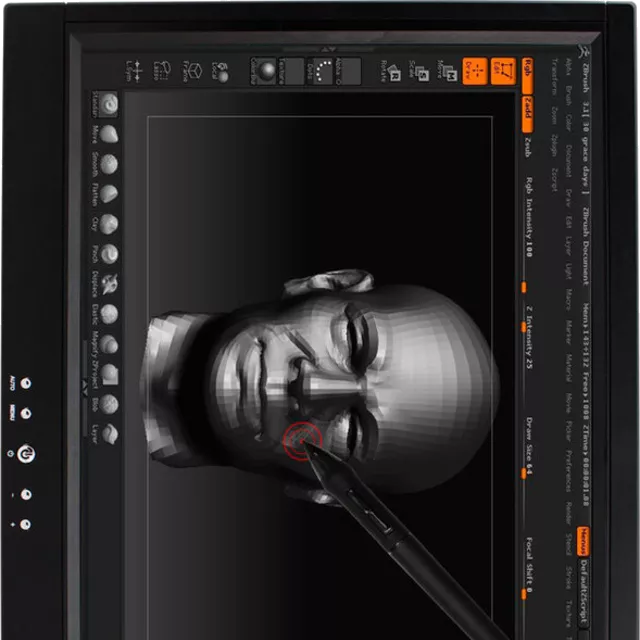This screenshot has width=640, height=640.
Task: Click the DefaultZScript button
Action: pos(583,594)
